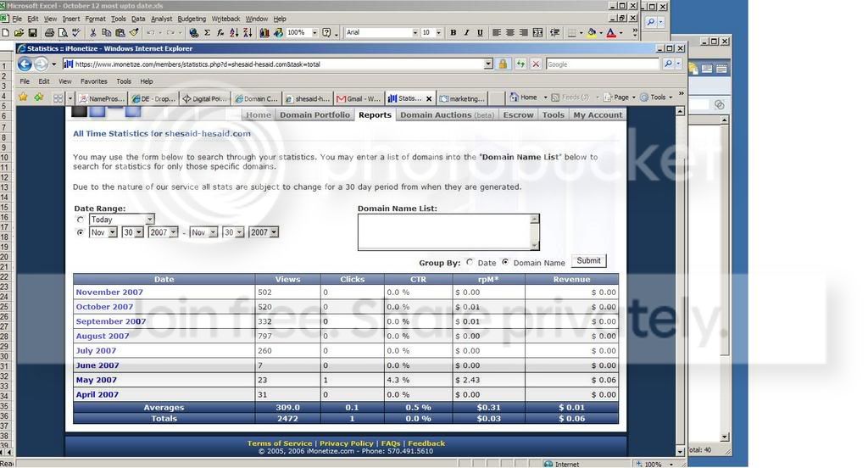Click Excel's Save floppy icon

tap(32, 33)
